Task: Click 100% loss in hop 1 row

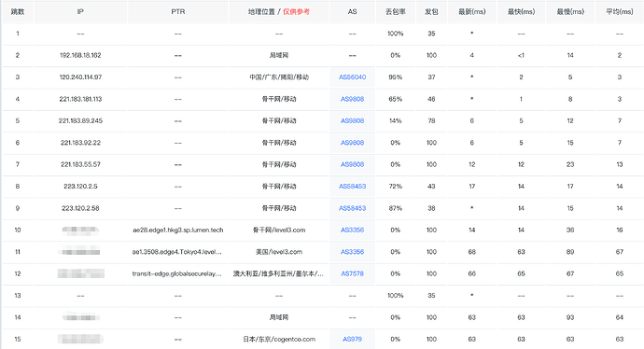Action: [395, 34]
